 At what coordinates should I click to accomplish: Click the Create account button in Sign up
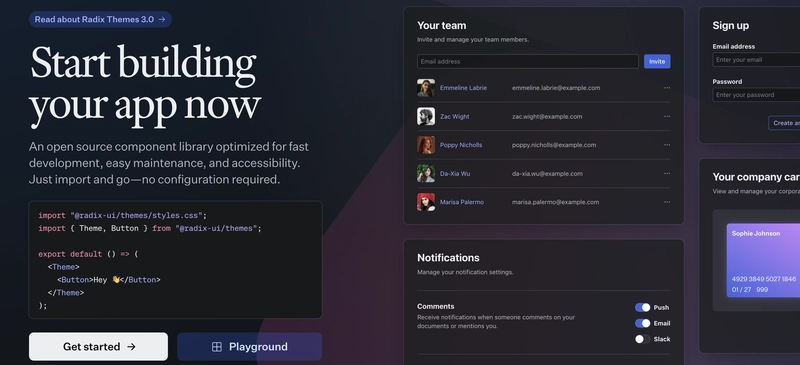[x=784, y=123]
